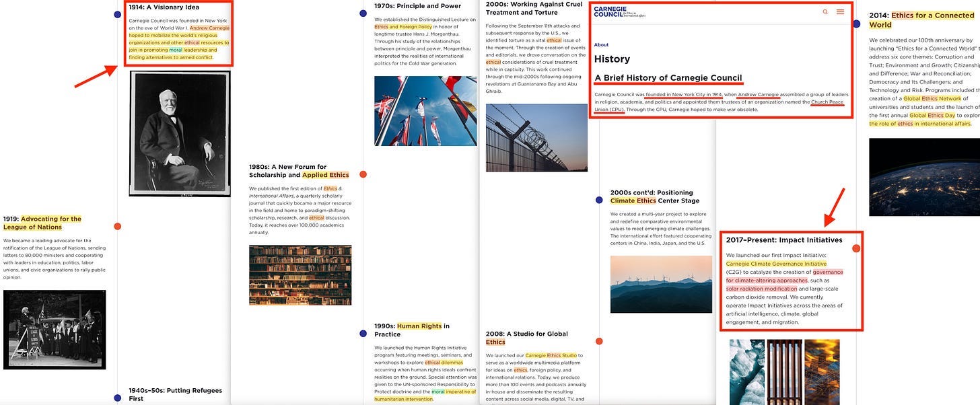980x405 pixels.
Task: Open the glowing circuit image under Impact Initiatives
Action: click(822, 371)
